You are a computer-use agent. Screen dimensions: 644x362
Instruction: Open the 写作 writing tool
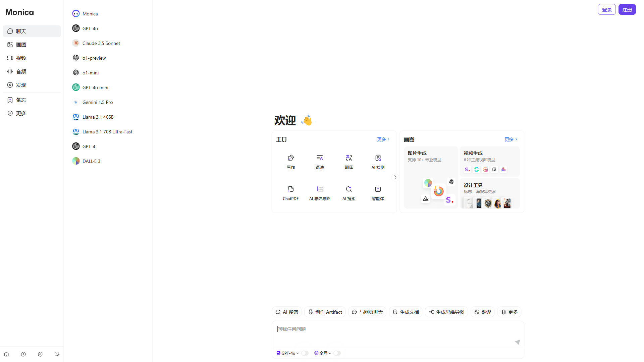(290, 162)
